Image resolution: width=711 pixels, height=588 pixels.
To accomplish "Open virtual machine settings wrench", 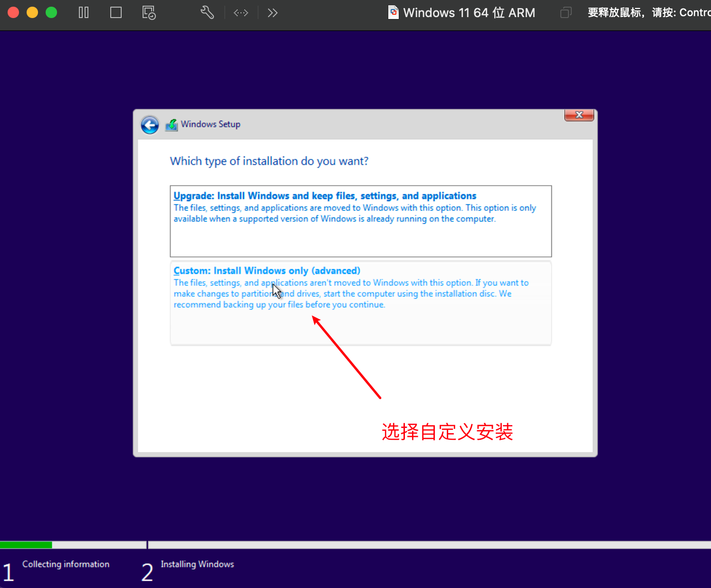I will point(207,12).
